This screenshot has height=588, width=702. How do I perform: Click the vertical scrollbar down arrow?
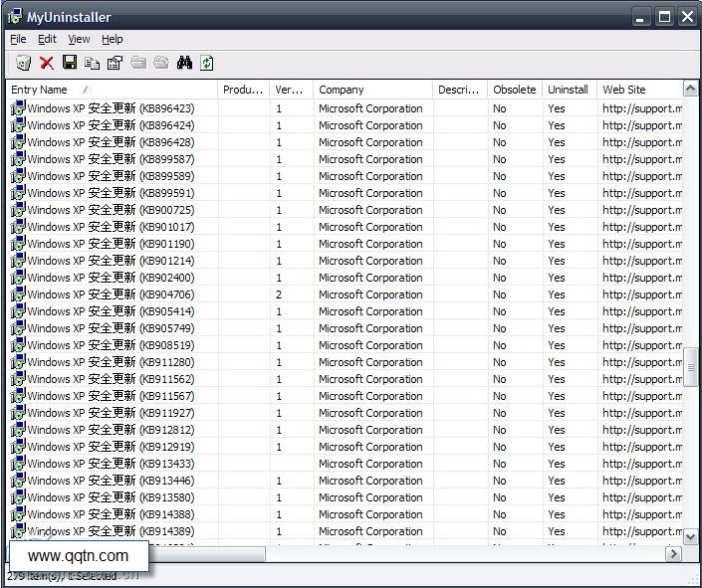point(690,536)
